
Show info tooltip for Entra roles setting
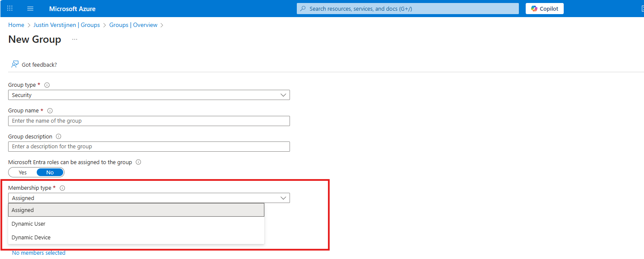point(138,162)
